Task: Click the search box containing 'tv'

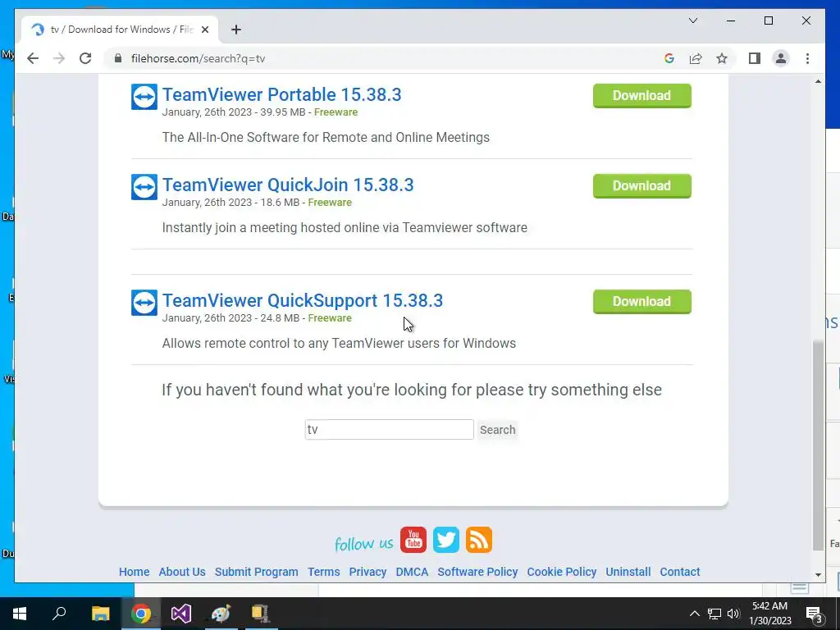Action: [389, 430]
